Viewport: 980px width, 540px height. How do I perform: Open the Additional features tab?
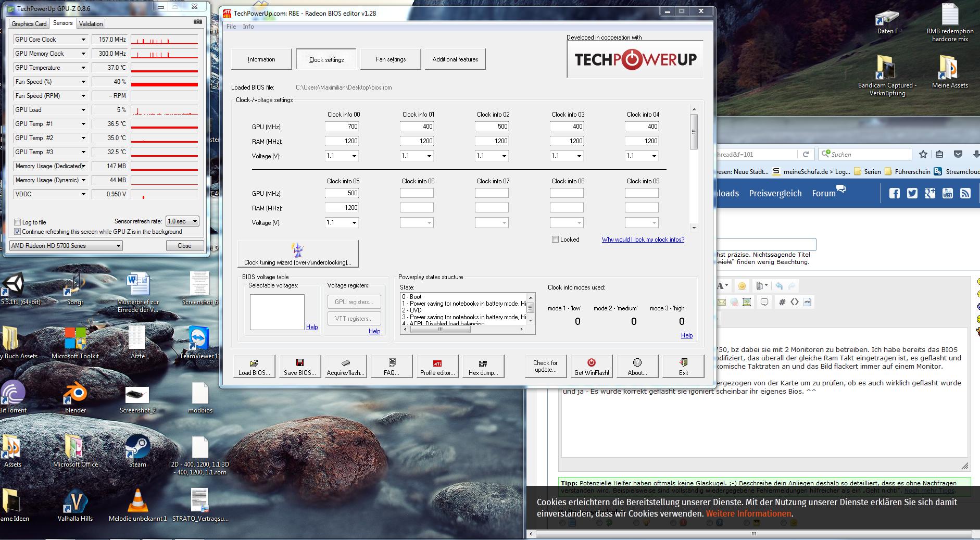point(455,59)
